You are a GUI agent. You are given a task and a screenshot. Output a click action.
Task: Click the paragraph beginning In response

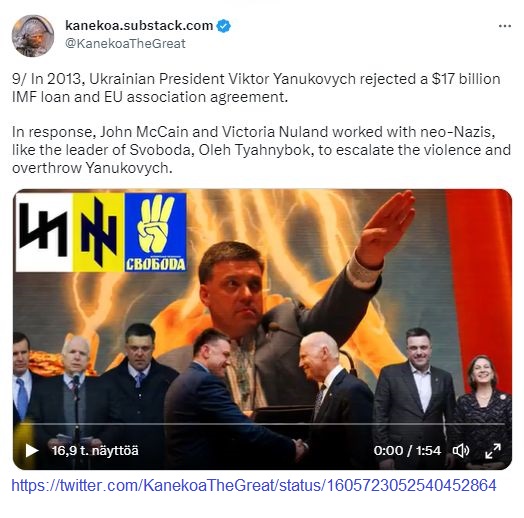point(261,150)
